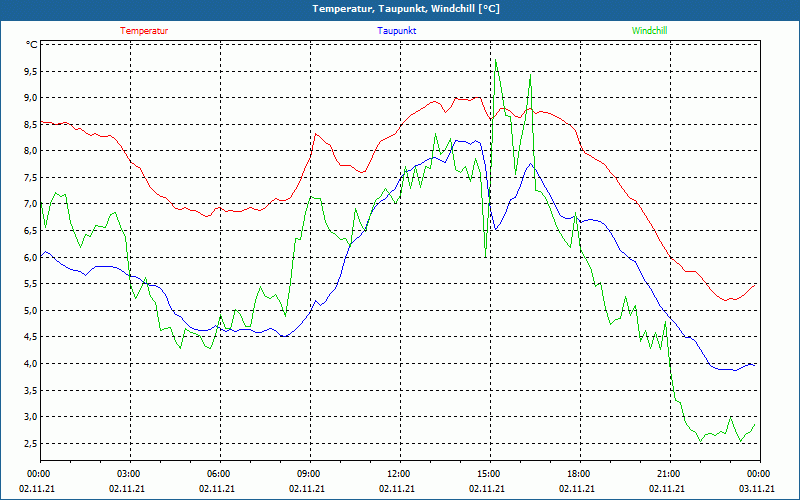800x500 pixels.
Task: Click the Taupunkt curve minimum near 08:00
Action: click(285, 336)
